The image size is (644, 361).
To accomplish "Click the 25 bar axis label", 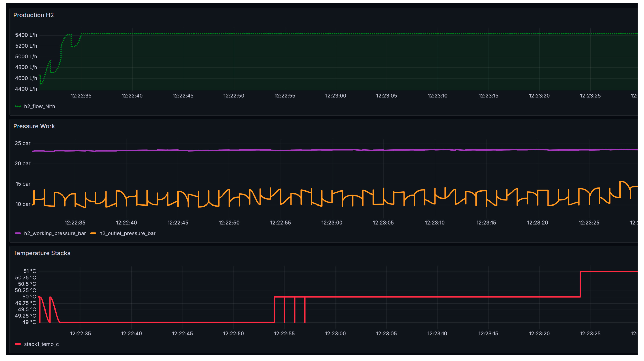I will point(22,143).
